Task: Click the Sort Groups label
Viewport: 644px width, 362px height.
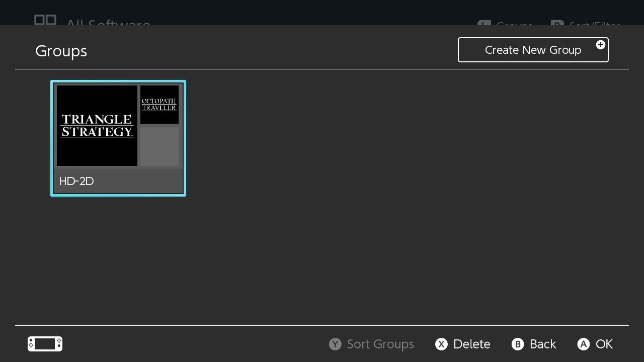Action: click(x=380, y=344)
